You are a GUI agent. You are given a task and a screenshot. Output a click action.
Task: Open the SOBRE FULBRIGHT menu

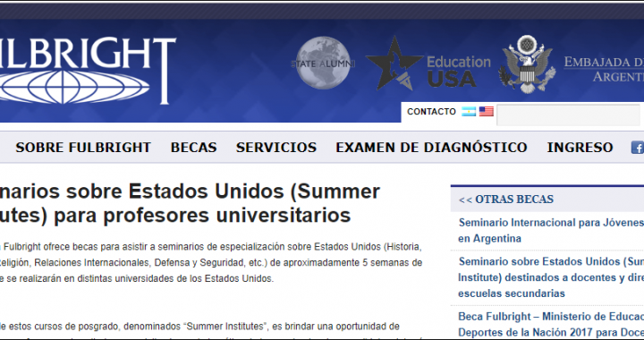83,148
